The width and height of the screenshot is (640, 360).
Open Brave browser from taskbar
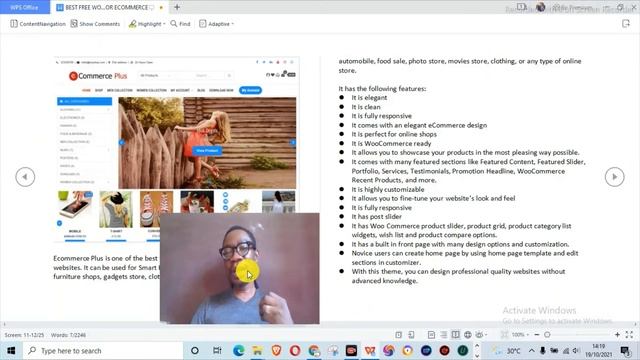pyautogui.click(x=276, y=351)
